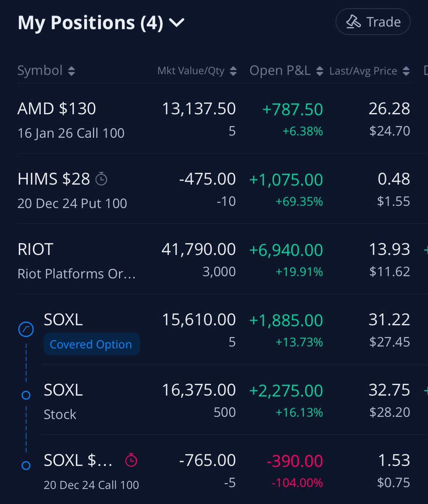The height and width of the screenshot is (504, 428).
Task: Click covered SOXL P&L +1,885.00
Action: coord(286,320)
